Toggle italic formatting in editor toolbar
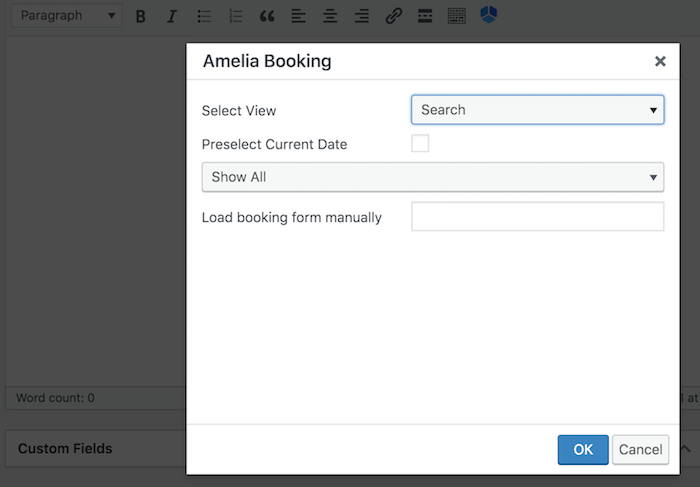The height and width of the screenshot is (487, 700). (x=172, y=16)
